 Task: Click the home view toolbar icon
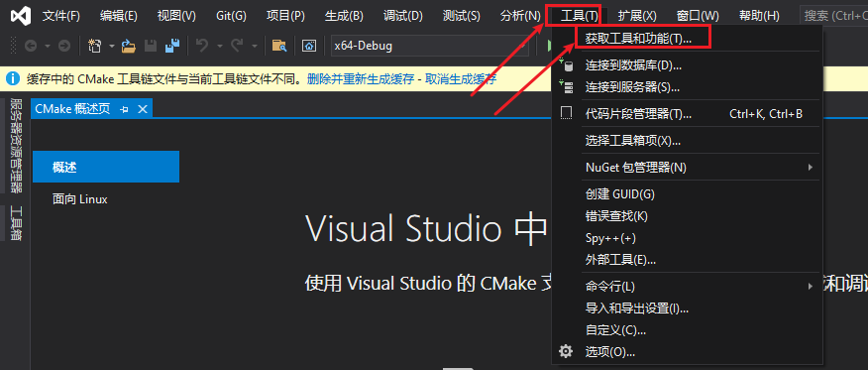tap(308, 46)
